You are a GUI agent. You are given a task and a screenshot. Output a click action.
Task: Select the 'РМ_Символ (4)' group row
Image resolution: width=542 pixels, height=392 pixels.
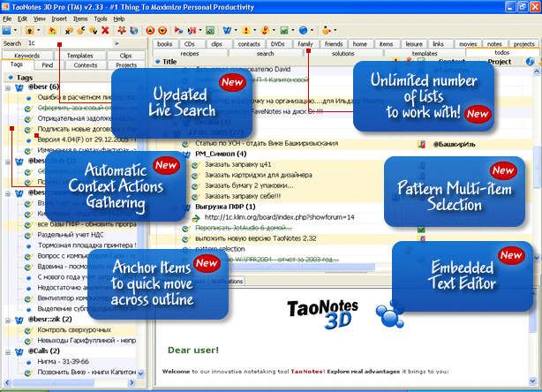221,154
